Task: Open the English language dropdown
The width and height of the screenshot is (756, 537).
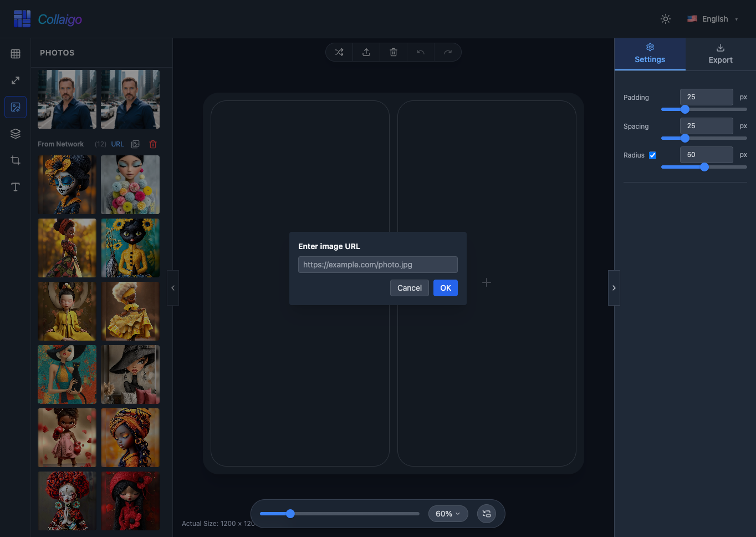Action: (x=713, y=19)
